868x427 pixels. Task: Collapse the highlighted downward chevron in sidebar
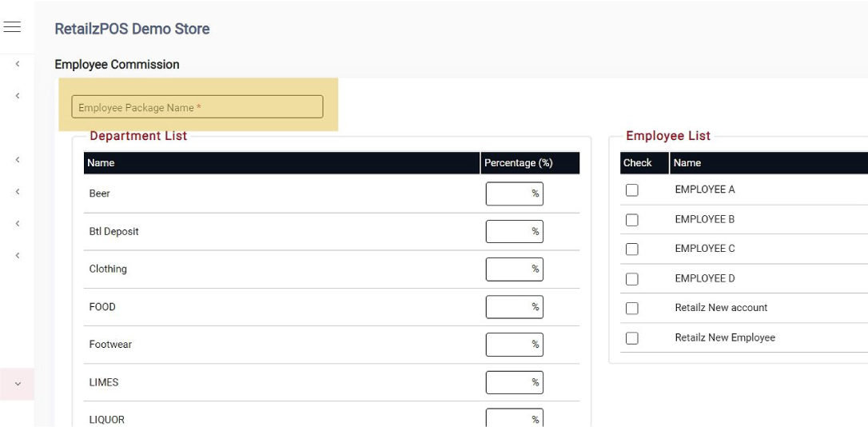pyautogui.click(x=18, y=384)
